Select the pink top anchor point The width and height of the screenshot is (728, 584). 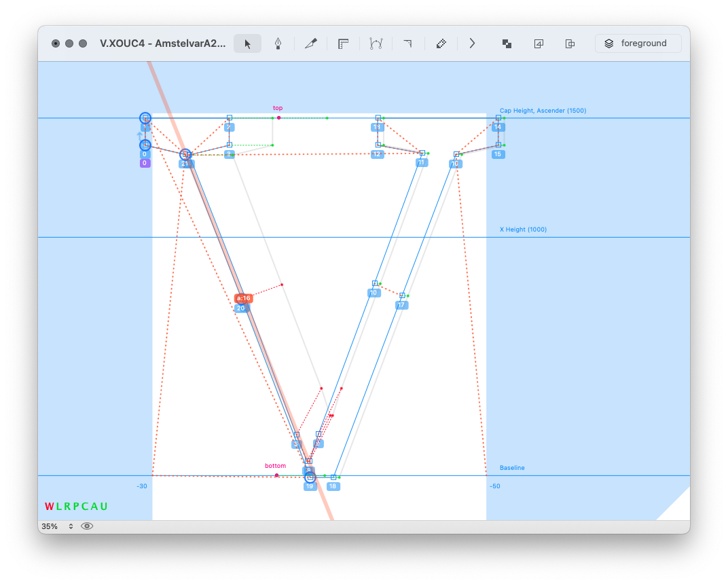tap(278, 117)
